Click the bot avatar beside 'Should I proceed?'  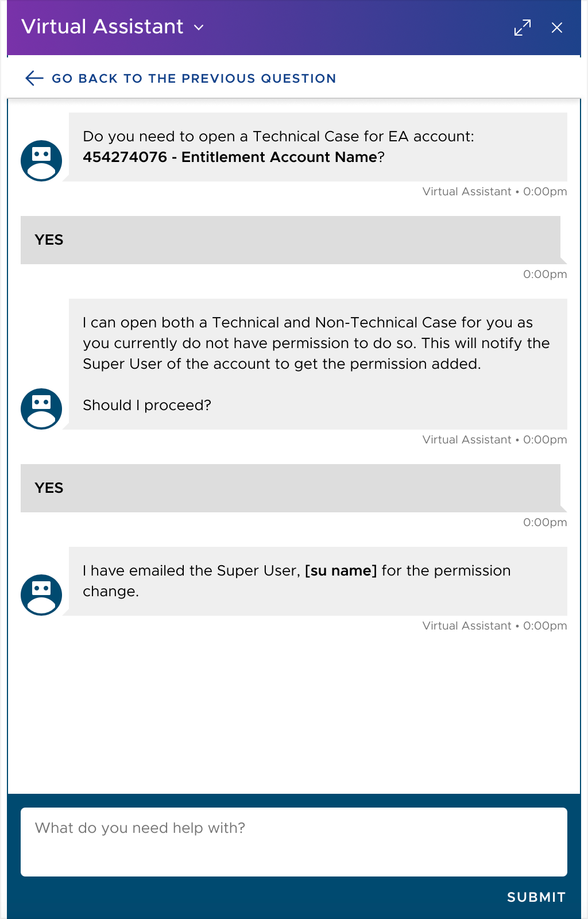coord(41,409)
